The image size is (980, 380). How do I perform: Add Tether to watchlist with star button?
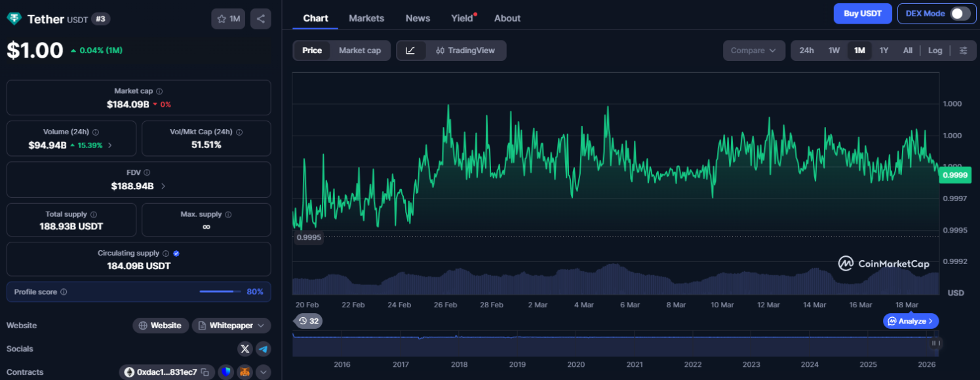click(x=228, y=19)
